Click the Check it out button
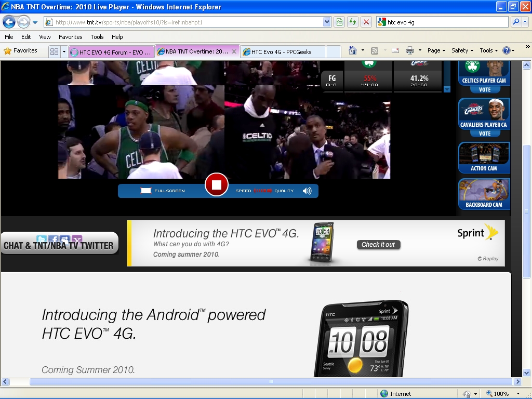The height and width of the screenshot is (399, 532). point(378,245)
